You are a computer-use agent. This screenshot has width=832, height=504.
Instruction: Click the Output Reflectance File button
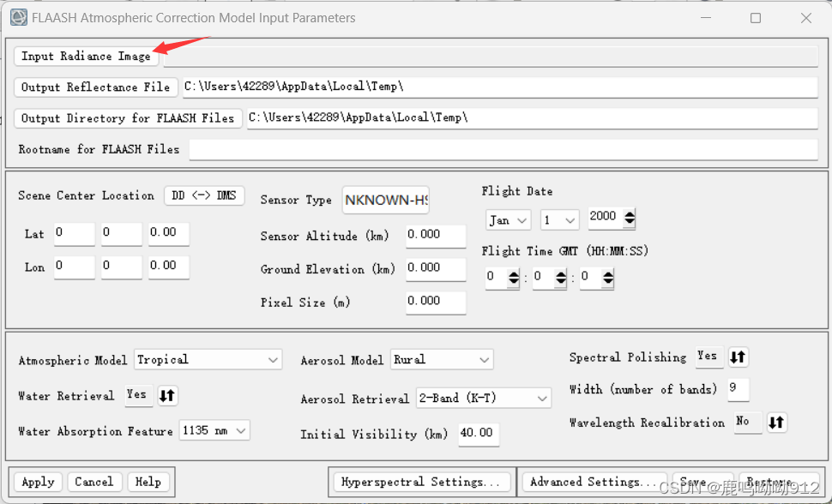pyautogui.click(x=95, y=87)
